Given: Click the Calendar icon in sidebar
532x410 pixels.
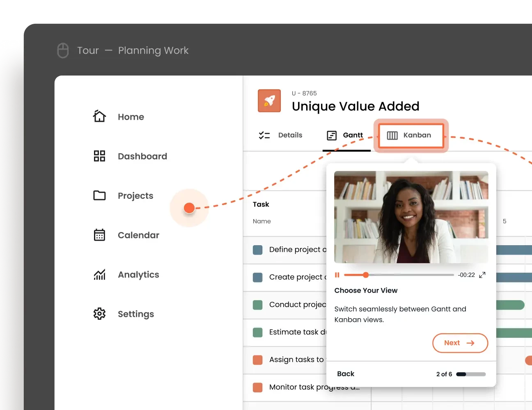Looking at the screenshot, I should tap(99, 235).
